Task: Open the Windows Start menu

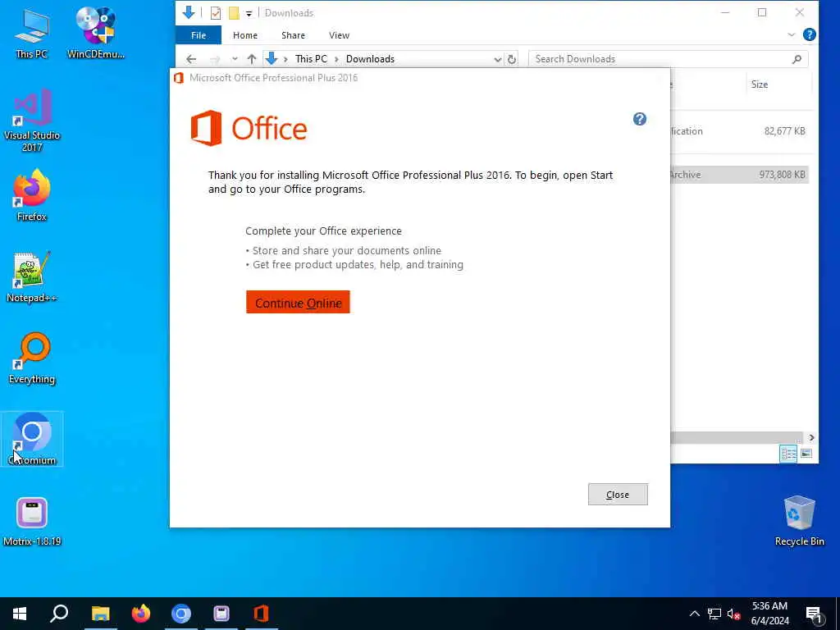Action: 20,614
